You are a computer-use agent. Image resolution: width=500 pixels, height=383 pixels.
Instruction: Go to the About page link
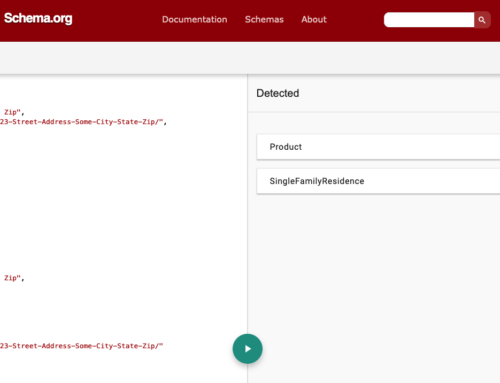pyautogui.click(x=314, y=20)
